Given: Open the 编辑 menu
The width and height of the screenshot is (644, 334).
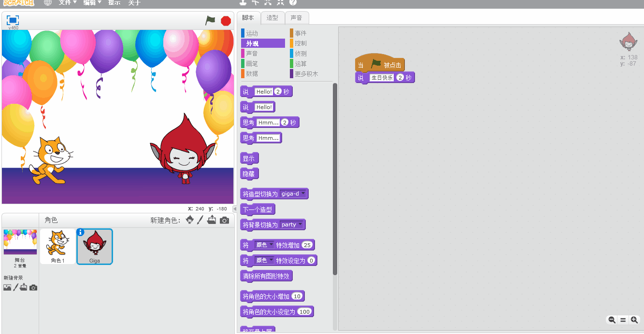Looking at the screenshot, I should 92,2.
